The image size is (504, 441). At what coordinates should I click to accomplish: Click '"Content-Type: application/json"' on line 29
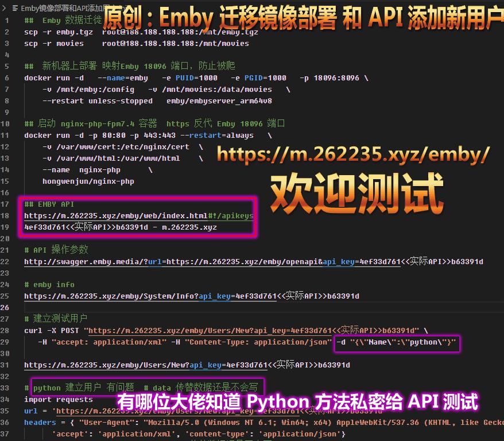click(258, 342)
